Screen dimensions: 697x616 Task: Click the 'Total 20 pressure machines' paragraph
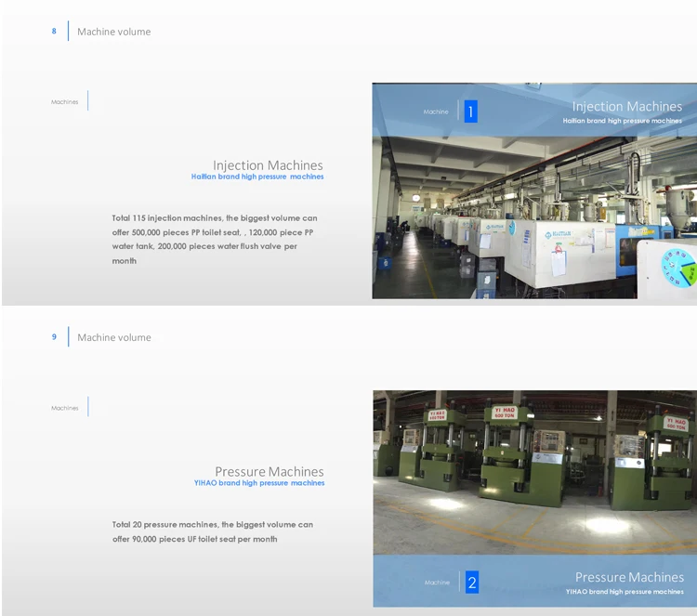(x=213, y=531)
